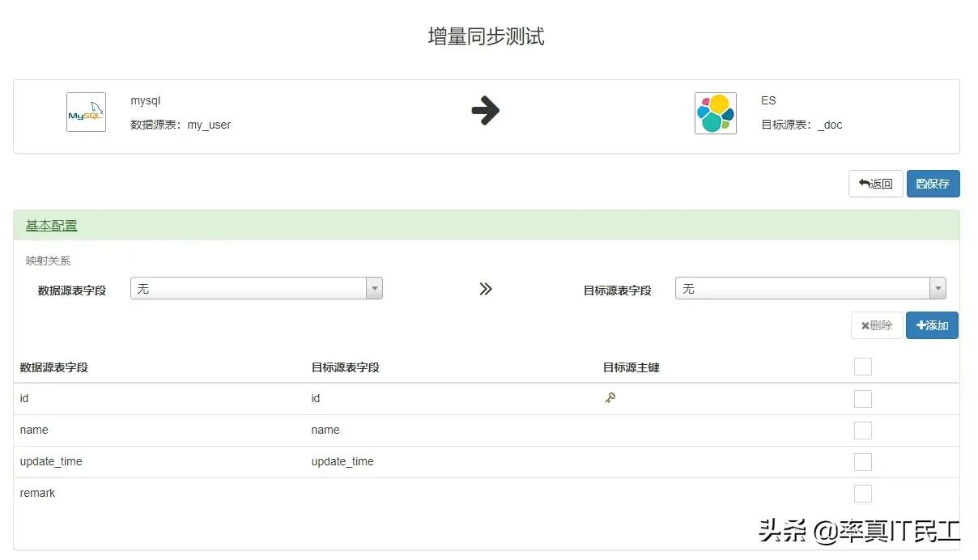
Task: Open the 基本配置 section link
Action: pos(50,226)
